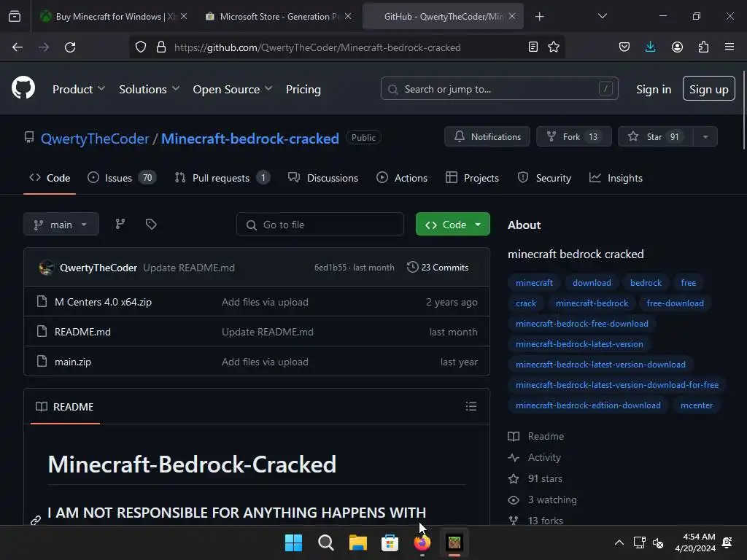Viewport: 747px width, 560px height.
Task: View repository tags icon
Action: 151,224
